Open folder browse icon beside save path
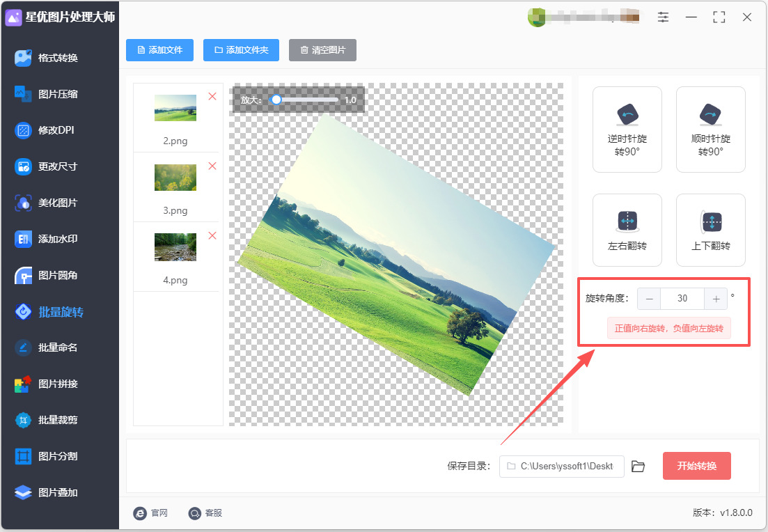This screenshot has height=532, width=768. [x=638, y=467]
